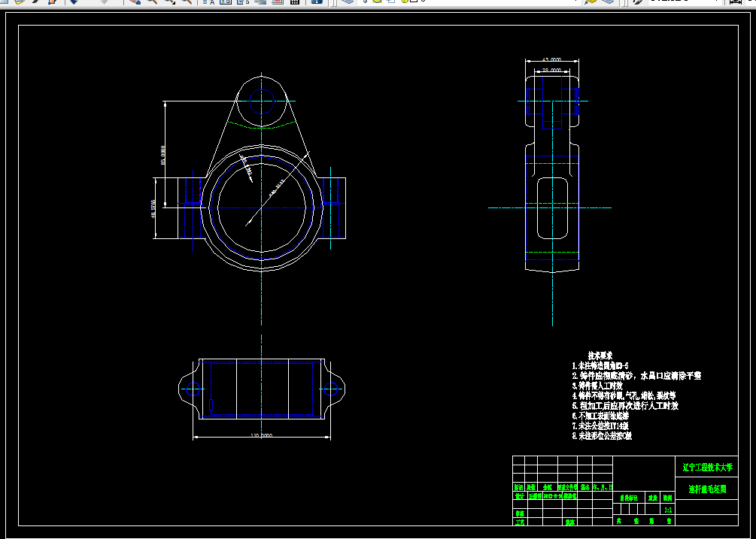This screenshot has height=539, width=756.
Task: Click the 辽宁工程技术大学 title block text
Action: point(707,468)
